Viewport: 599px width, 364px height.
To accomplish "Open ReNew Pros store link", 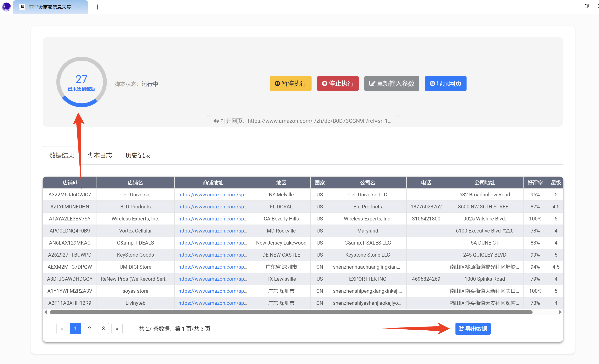I will (x=213, y=279).
